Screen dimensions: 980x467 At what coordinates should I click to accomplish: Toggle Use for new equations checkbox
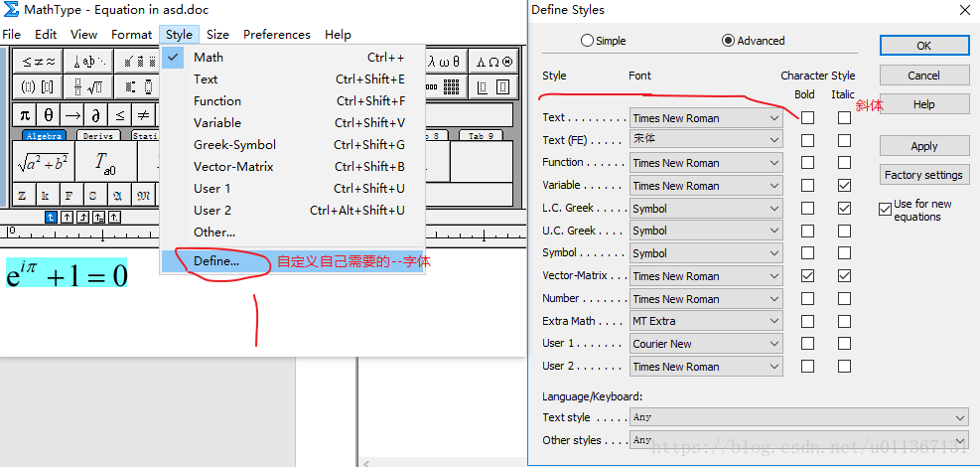click(x=885, y=210)
